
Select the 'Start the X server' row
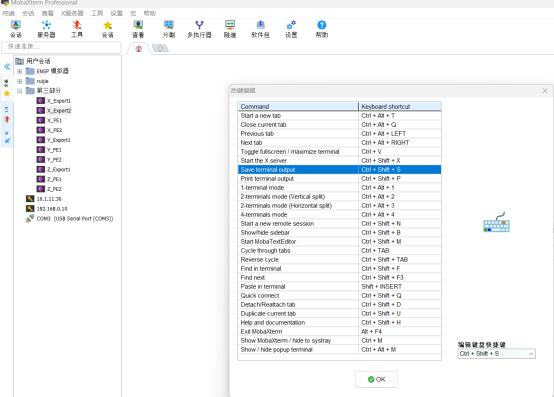[x=339, y=161]
